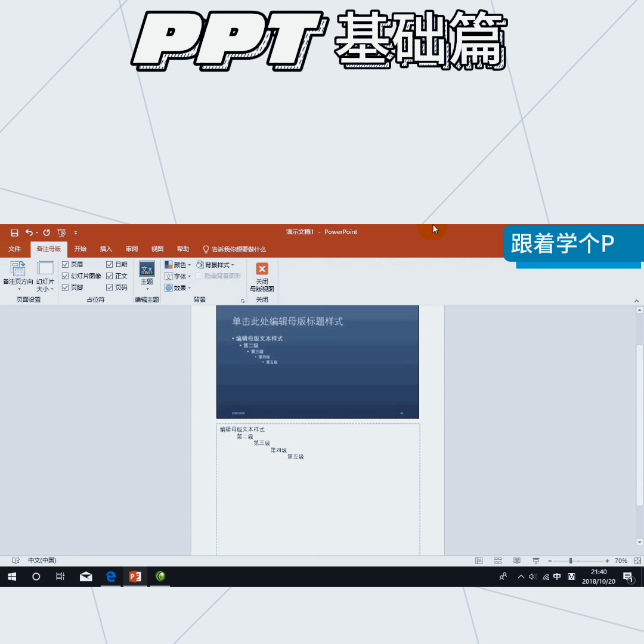Click the spell check status bar icon
This screenshot has width=644, height=644.
(x=16, y=561)
